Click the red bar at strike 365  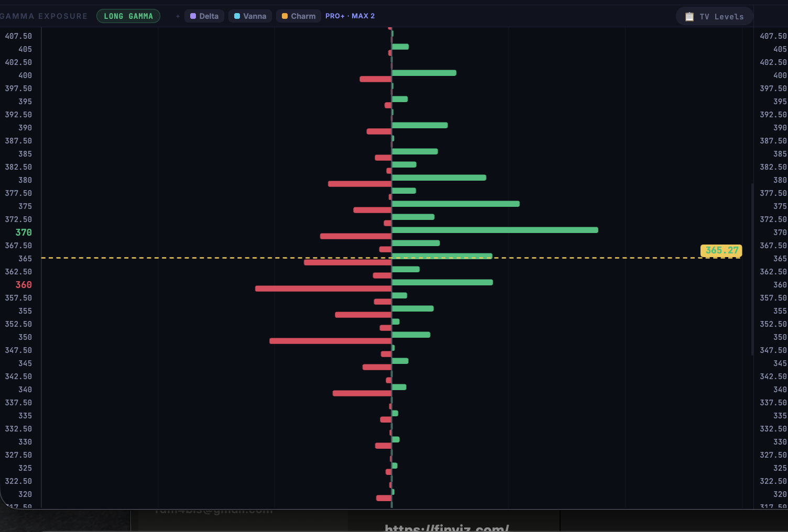(348, 262)
